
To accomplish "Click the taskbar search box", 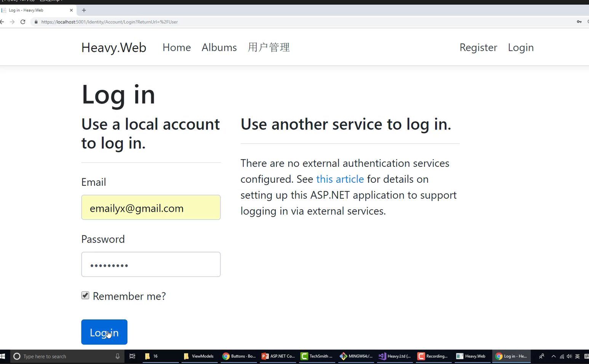I will (67, 356).
